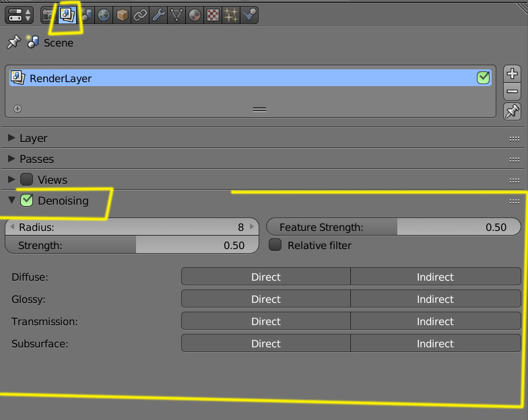
Task: Click the Radius value field
Action: coord(132,227)
